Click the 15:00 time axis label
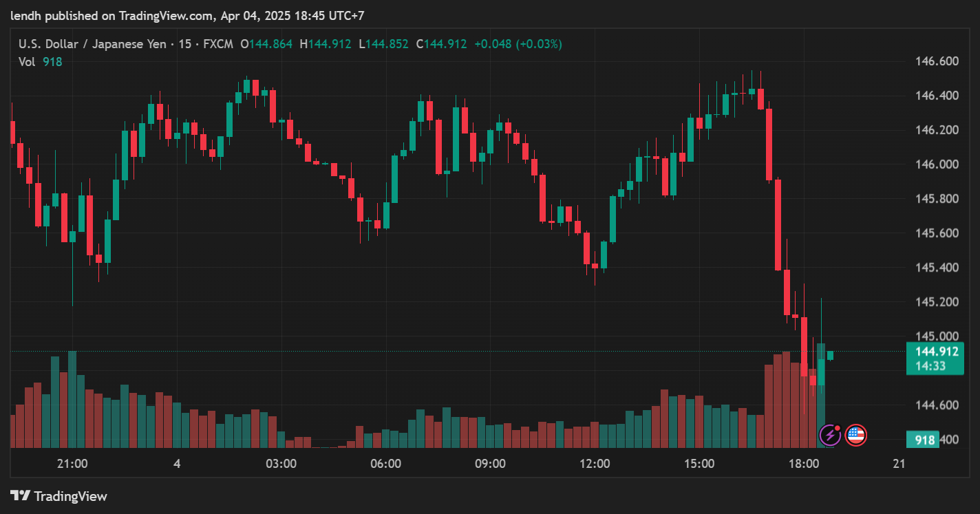This screenshot has height=514, width=980. click(699, 464)
